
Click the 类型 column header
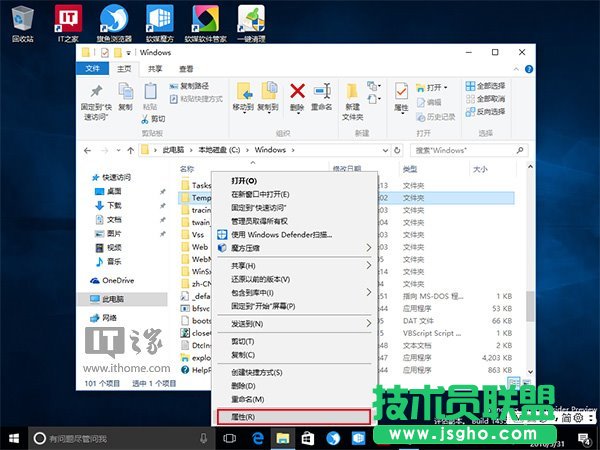409,169
